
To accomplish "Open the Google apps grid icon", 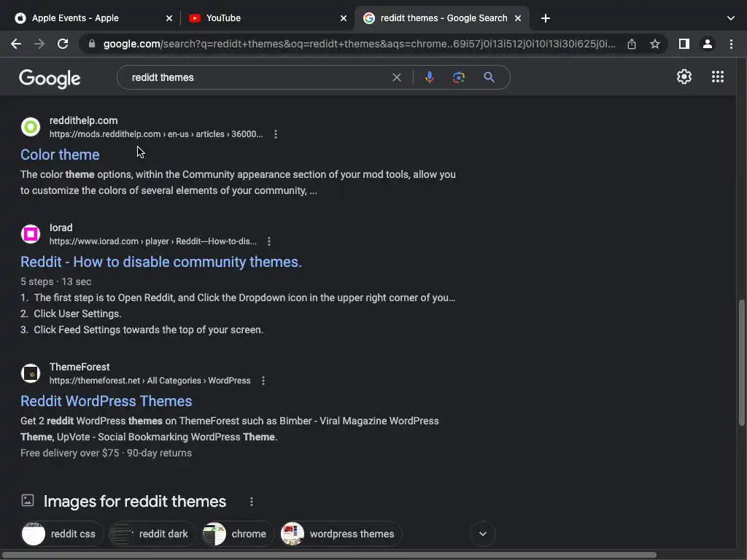I will [718, 77].
